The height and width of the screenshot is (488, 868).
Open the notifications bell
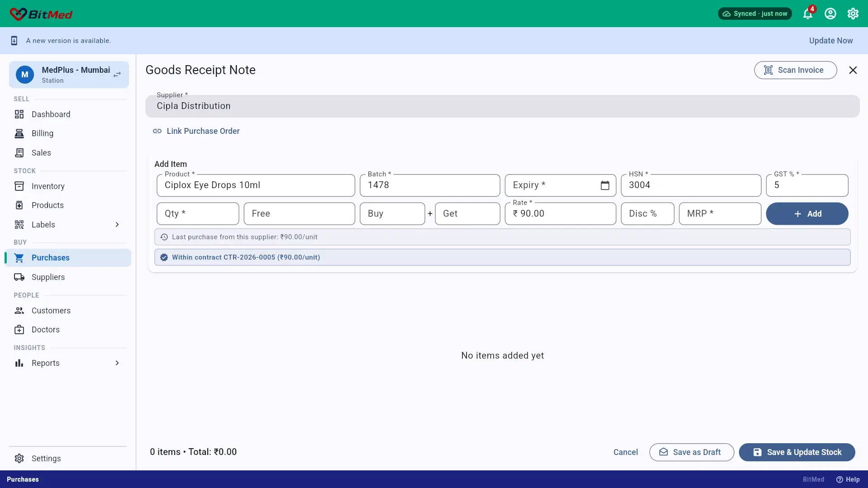(808, 14)
